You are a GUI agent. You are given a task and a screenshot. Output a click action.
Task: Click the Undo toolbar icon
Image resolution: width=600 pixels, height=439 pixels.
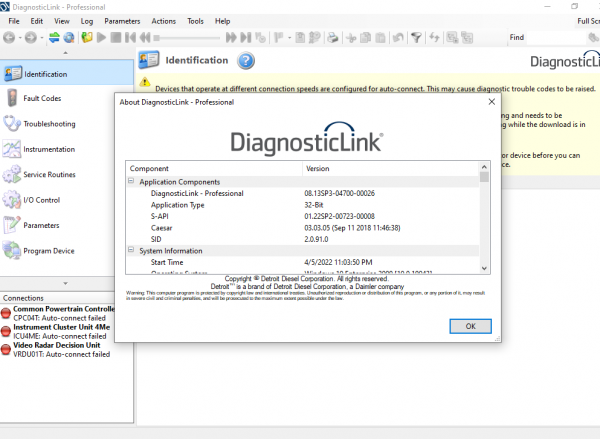[x=398, y=38]
